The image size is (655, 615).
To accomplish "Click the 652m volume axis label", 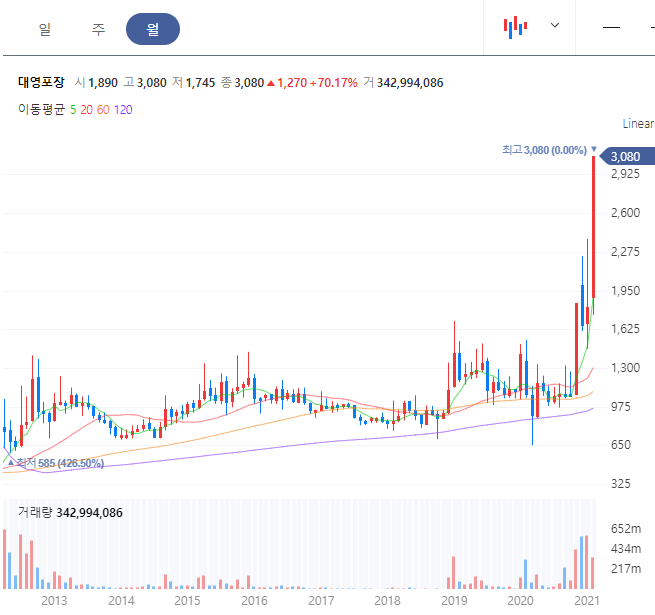I will [x=626, y=529].
